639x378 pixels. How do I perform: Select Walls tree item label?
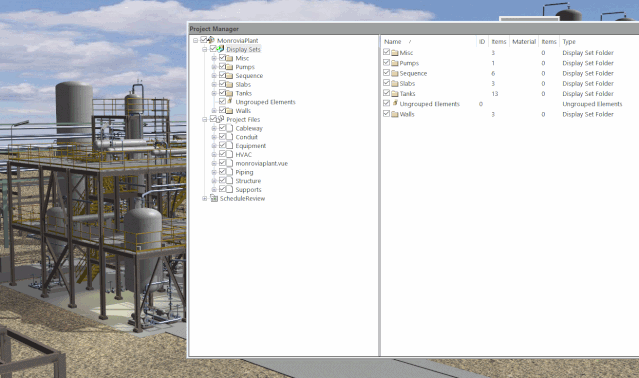[243, 111]
